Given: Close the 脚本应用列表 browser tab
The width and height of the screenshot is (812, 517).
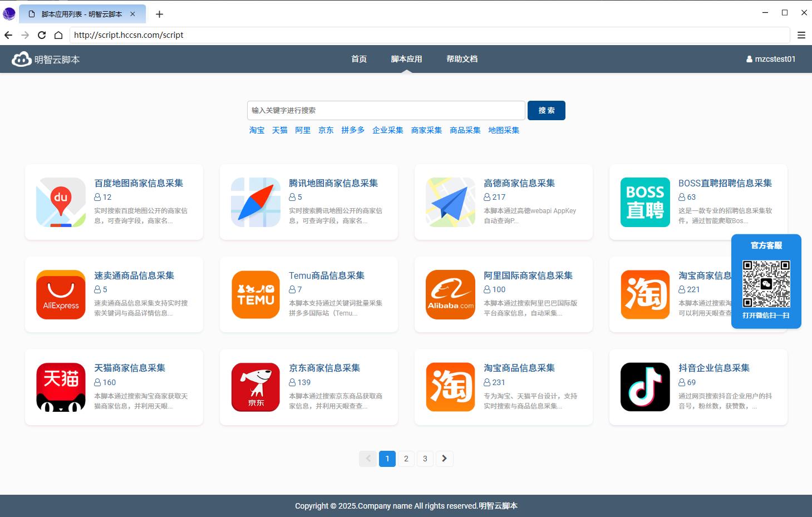Looking at the screenshot, I should tap(132, 14).
